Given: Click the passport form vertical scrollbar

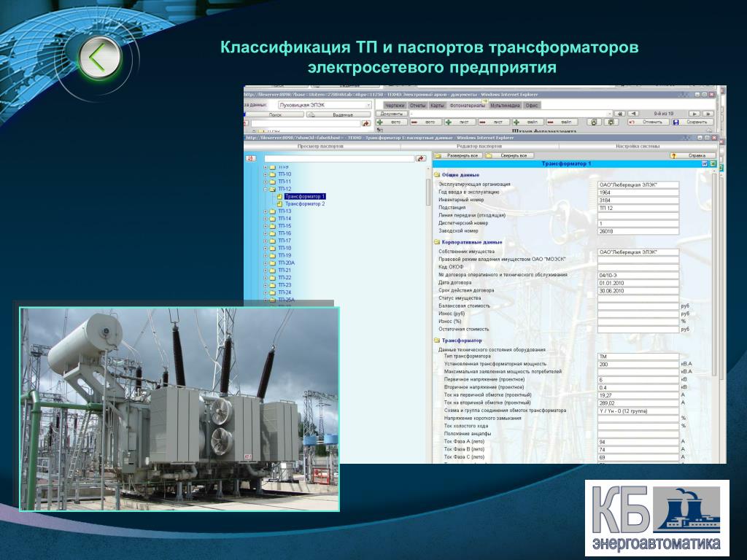Looking at the screenshot, I should tap(713, 274).
